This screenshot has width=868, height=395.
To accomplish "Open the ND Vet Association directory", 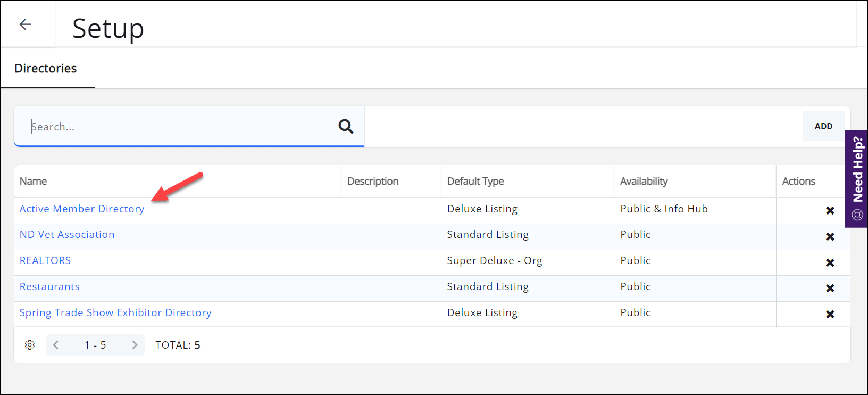I will [x=67, y=235].
